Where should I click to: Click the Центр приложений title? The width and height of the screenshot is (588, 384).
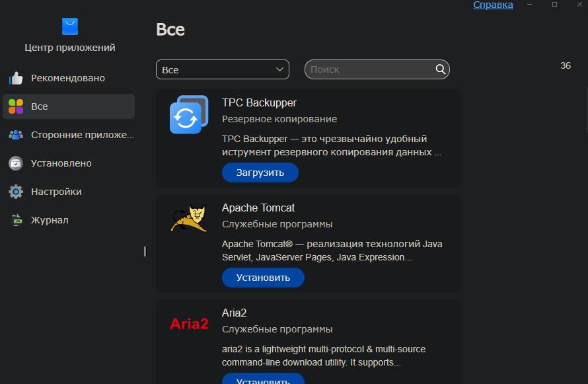(x=70, y=48)
